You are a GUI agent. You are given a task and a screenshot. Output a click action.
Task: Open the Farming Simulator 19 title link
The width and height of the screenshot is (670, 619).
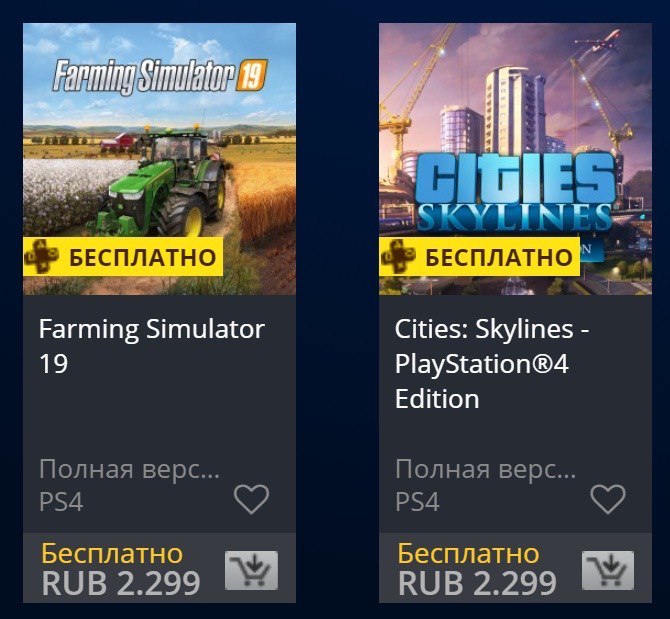[x=152, y=346]
